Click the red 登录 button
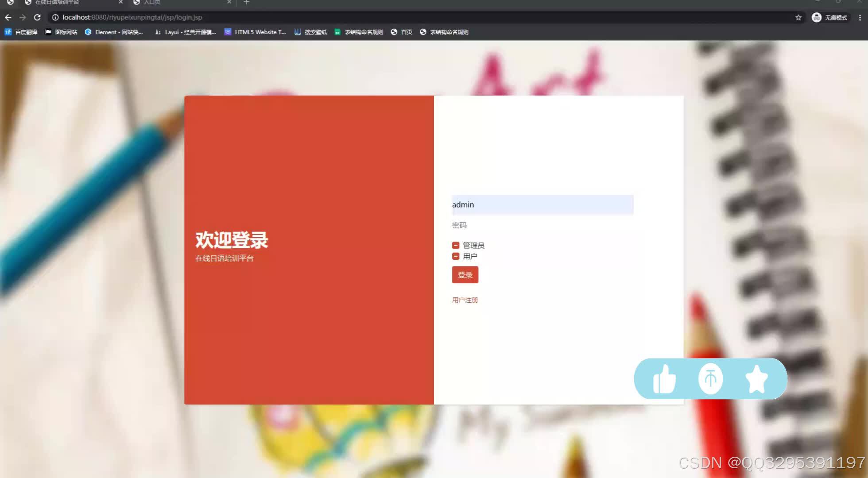868x478 pixels. pos(465,275)
